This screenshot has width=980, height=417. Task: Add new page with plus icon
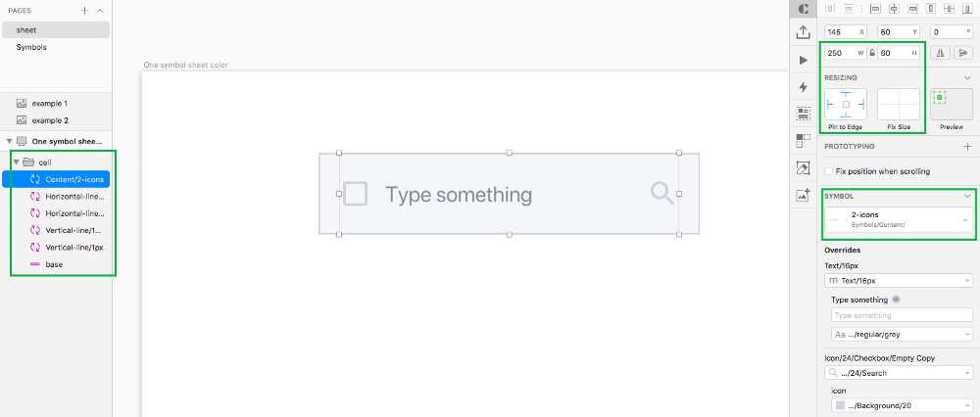(85, 11)
